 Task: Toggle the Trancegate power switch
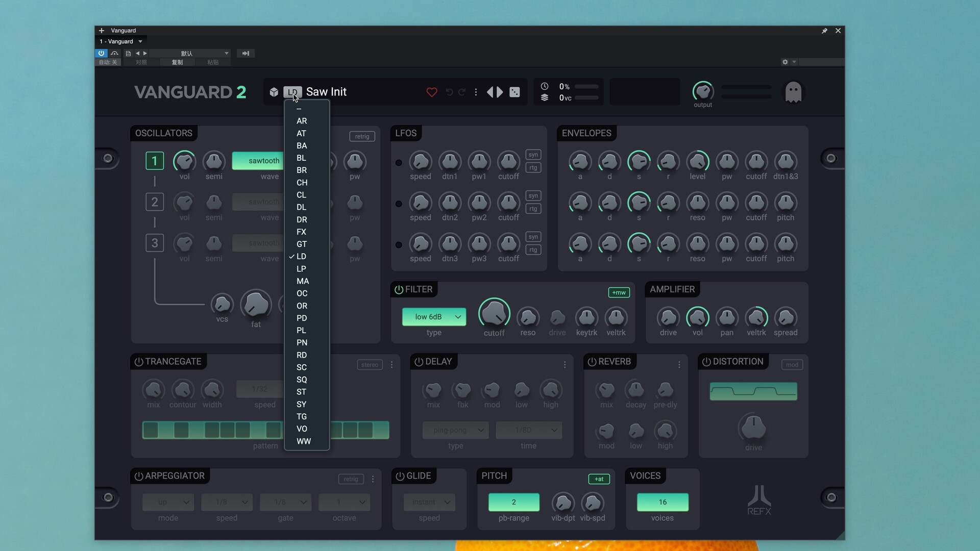point(139,362)
